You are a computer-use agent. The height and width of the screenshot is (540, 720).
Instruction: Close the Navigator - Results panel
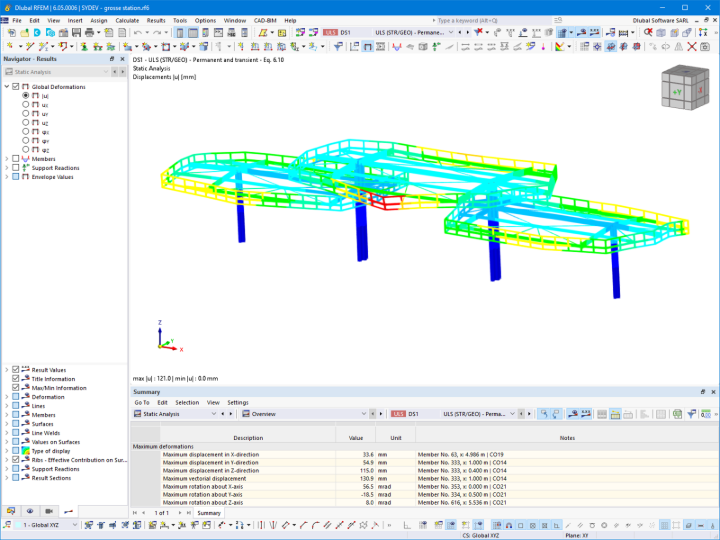click(122, 59)
